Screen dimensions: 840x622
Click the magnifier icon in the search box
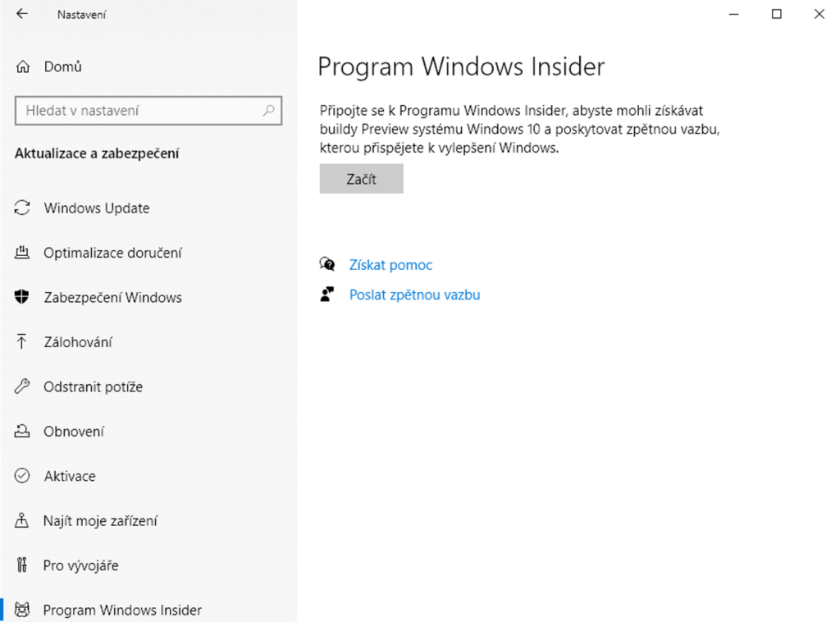[268, 110]
